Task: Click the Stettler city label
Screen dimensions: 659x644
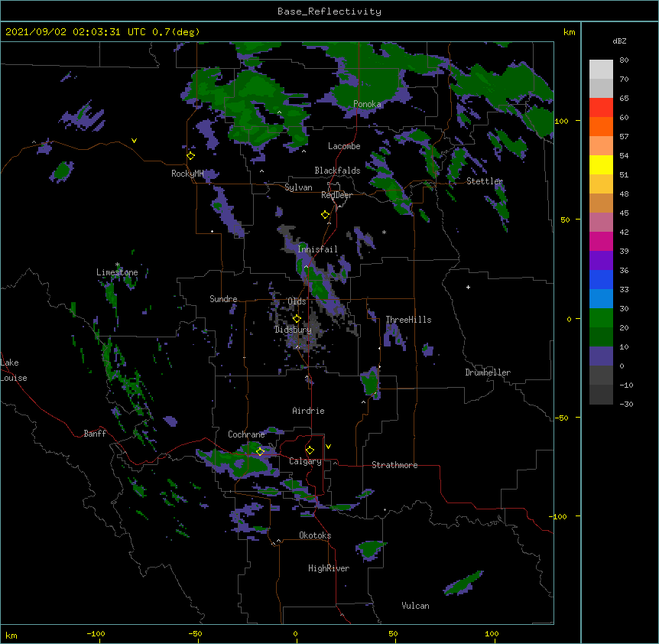Action: coord(485,181)
